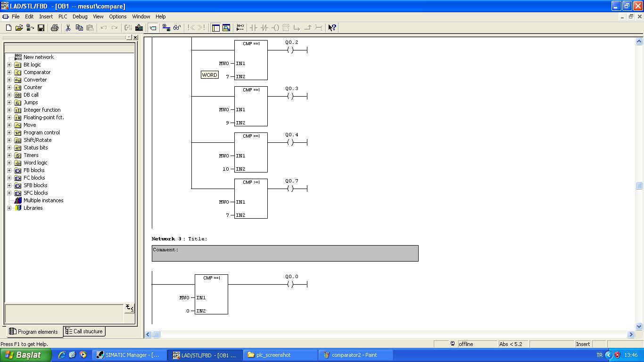
Task: Insert a new network via toolbar icon
Action: click(x=240, y=28)
